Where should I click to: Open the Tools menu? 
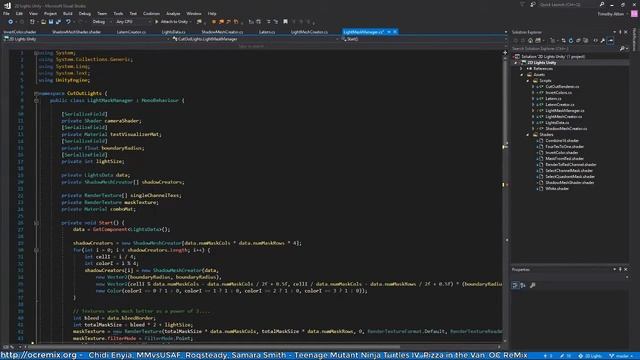point(118,13)
